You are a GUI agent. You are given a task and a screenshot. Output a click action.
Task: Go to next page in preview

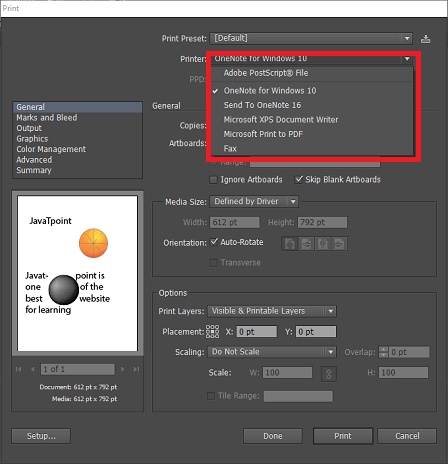tap(123, 369)
